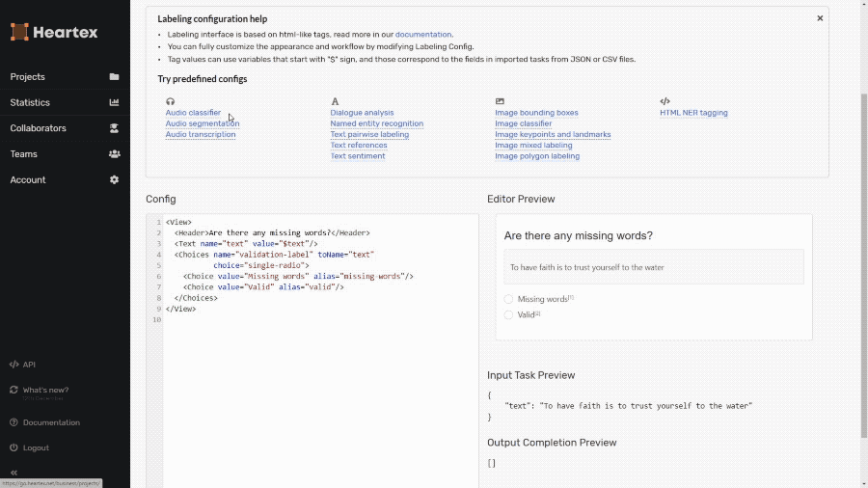Screen dimensions: 868x488
Task: Collapse the sidebar with double chevron
Action: [x=14, y=473]
